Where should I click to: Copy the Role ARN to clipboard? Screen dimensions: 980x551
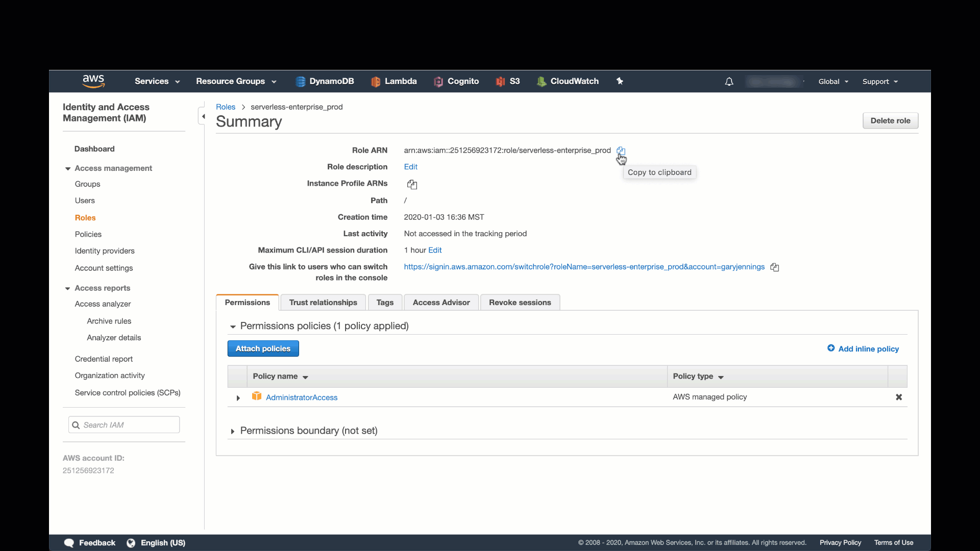621,151
